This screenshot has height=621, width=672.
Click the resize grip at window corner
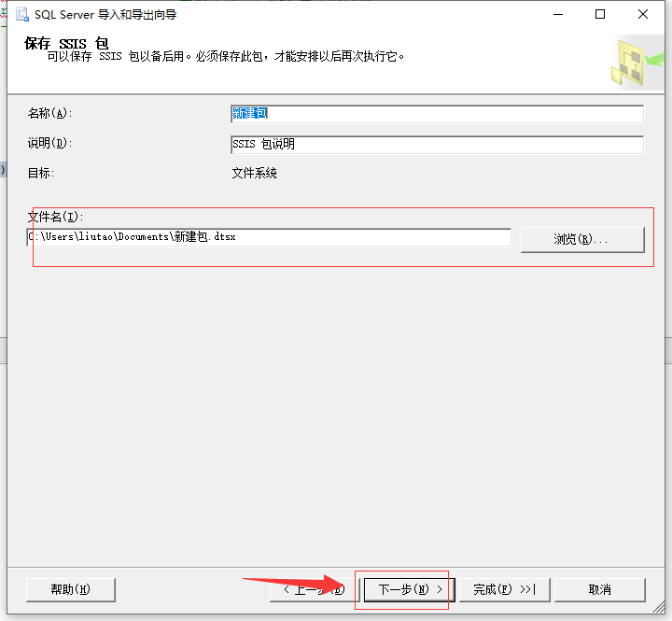(659, 607)
